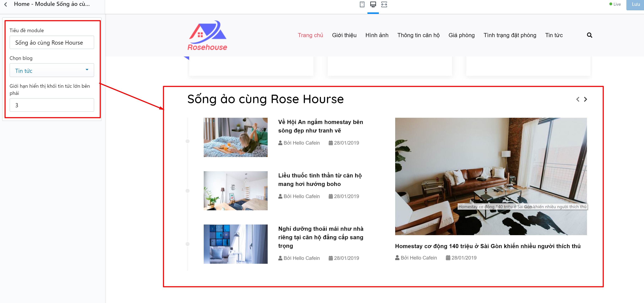Click the Live status indicator
The image size is (644, 303).
point(615,4)
